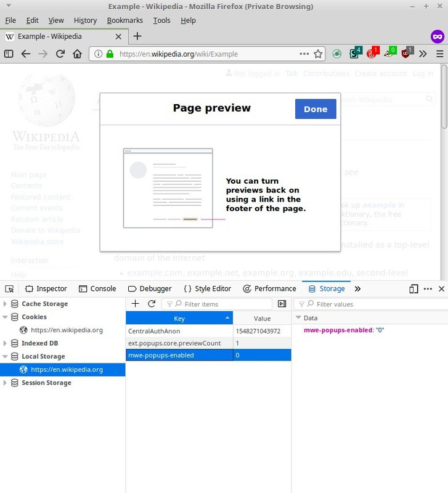Click Done in the Page preview dialog
The width and height of the screenshot is (448, 493).
[316, 109]
